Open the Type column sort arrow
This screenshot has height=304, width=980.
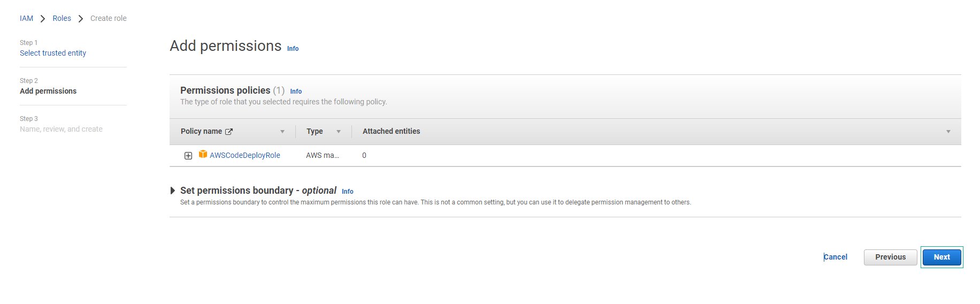[x=339, y=132]
